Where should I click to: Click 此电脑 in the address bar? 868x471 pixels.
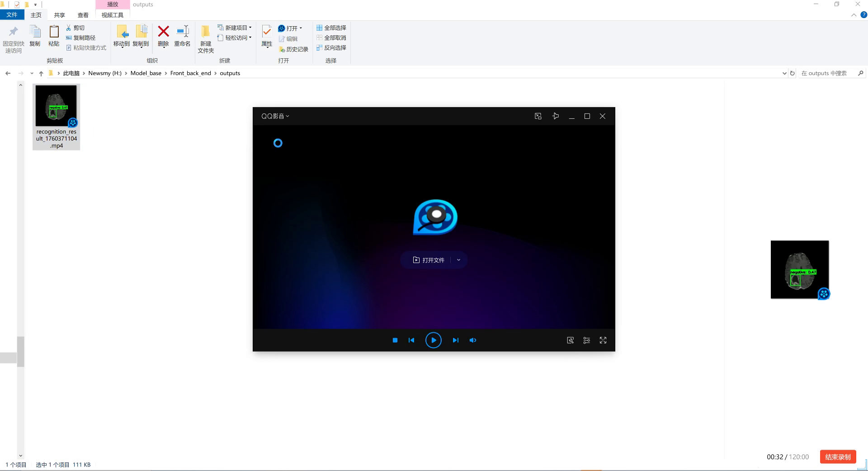71,73
